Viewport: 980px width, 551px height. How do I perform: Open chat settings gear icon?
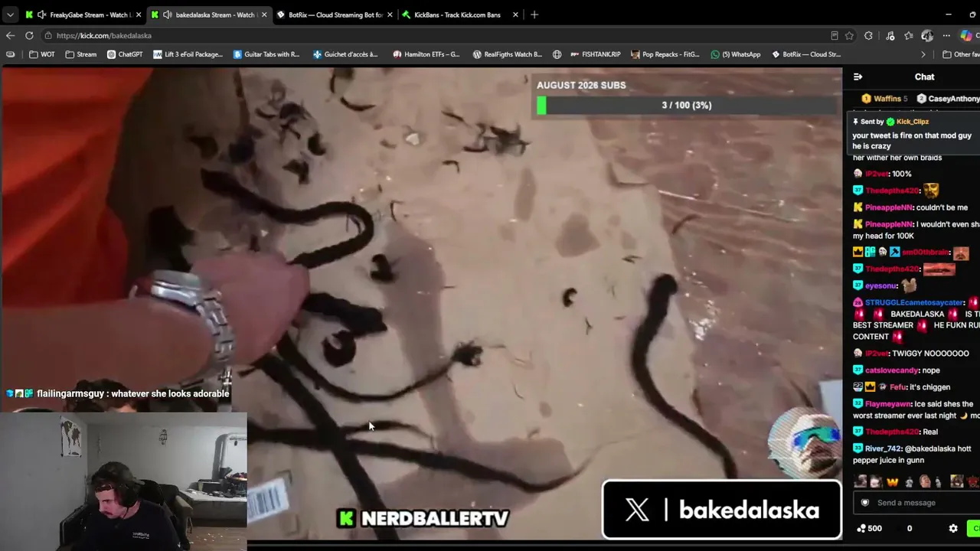953,528
